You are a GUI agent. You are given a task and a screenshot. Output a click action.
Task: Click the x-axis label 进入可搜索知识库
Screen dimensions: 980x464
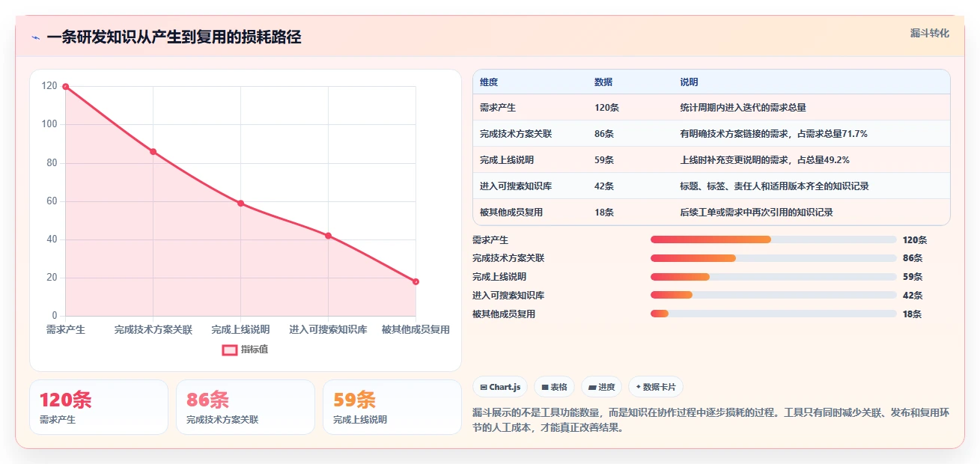pos(328,329)
